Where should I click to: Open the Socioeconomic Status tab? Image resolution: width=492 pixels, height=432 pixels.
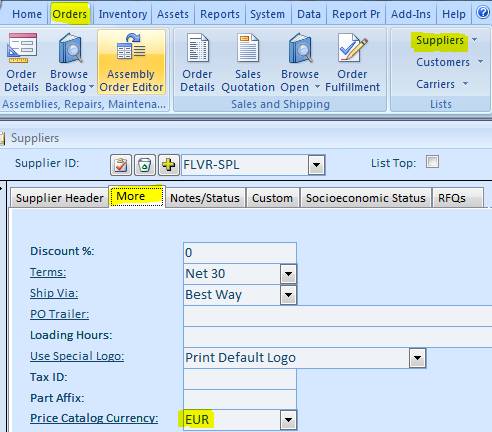coord(366,198)
